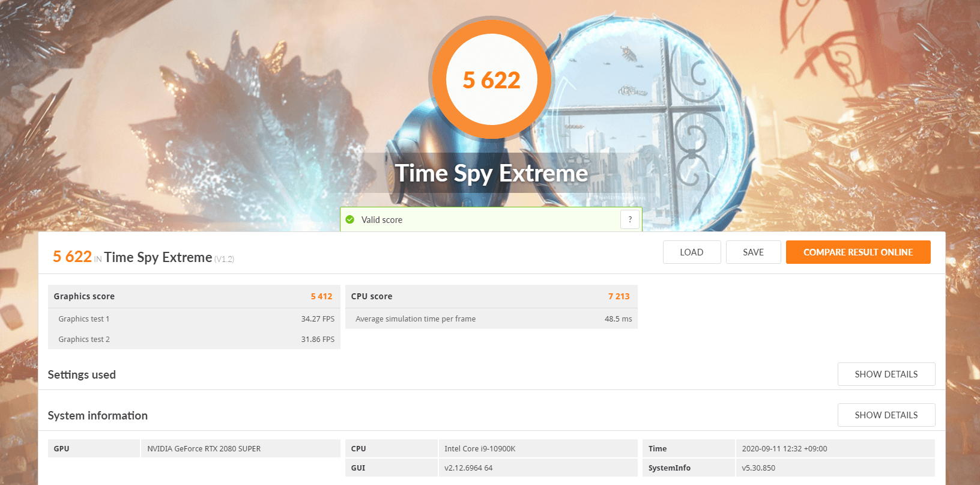Select SystemInfo version 'v5.30.850'
This screenshot has width=980, height=485.
point(758,468)
